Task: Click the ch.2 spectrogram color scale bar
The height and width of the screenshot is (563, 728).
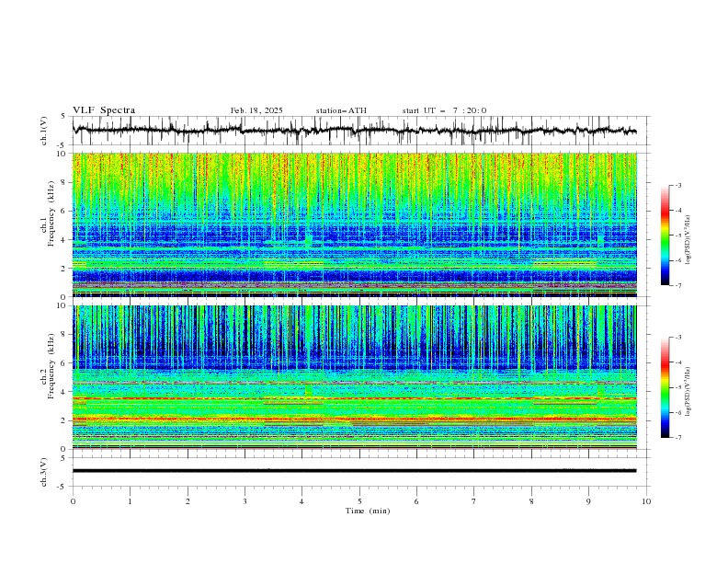Action: click(665, 387)
